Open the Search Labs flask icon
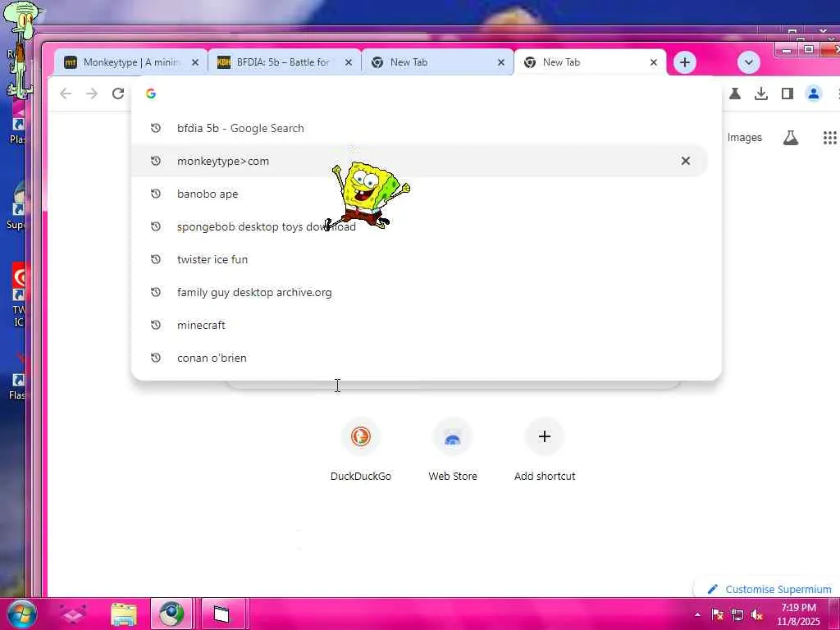This screenshot has width=840, height=630. 791,138
